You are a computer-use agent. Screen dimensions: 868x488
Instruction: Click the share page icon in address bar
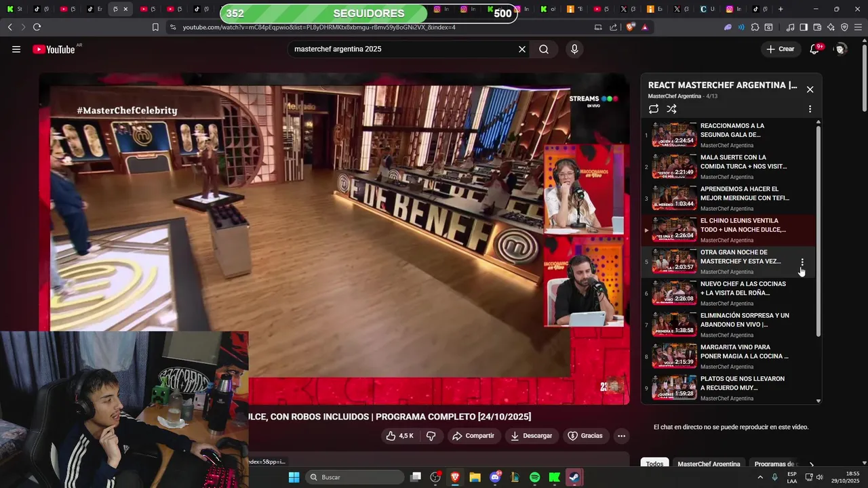click(614, 27)
